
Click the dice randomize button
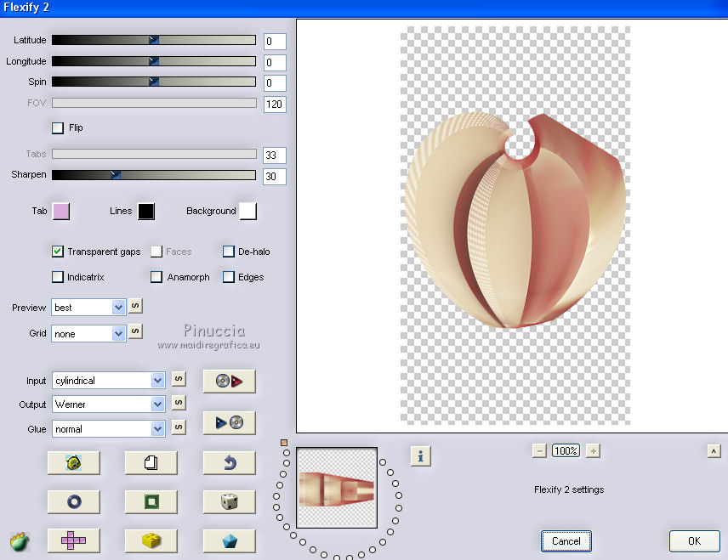[x=230, y=501]
